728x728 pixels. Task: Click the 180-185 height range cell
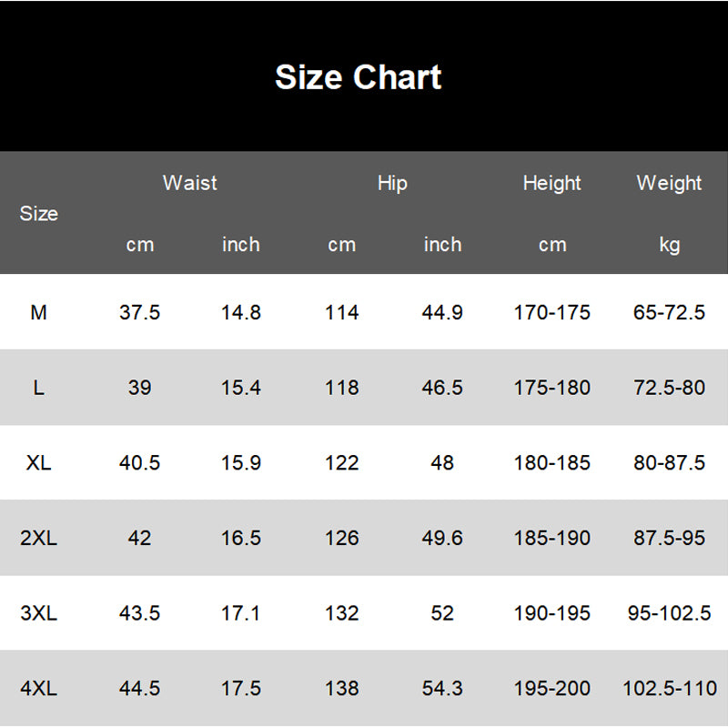click(x=551, y=462)
